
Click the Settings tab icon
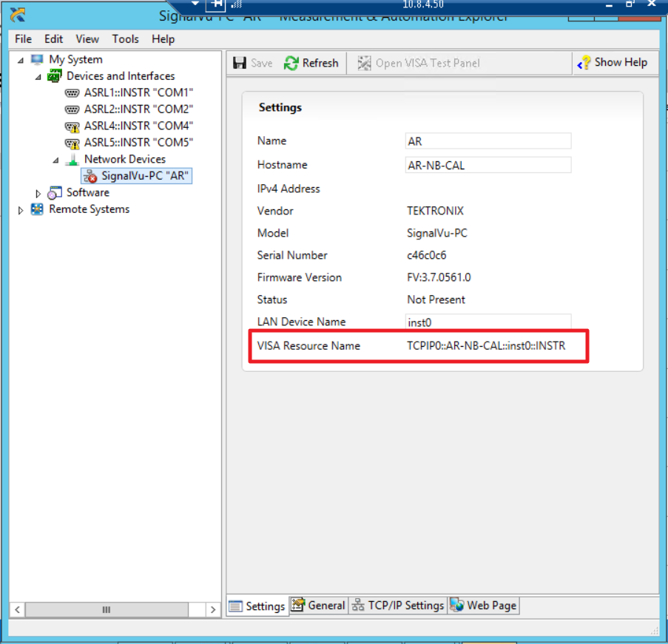point(235,606)
